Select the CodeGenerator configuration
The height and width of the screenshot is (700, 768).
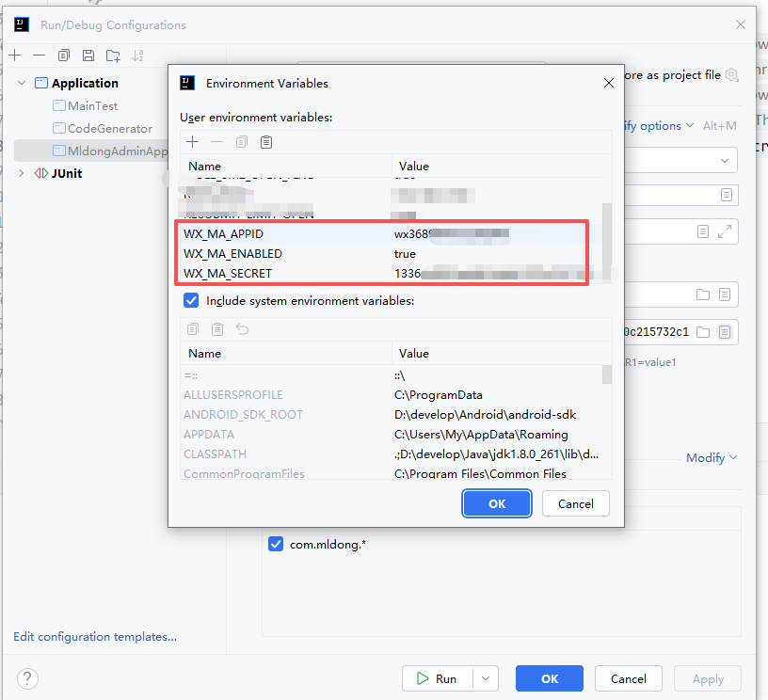tap(109, 129)
